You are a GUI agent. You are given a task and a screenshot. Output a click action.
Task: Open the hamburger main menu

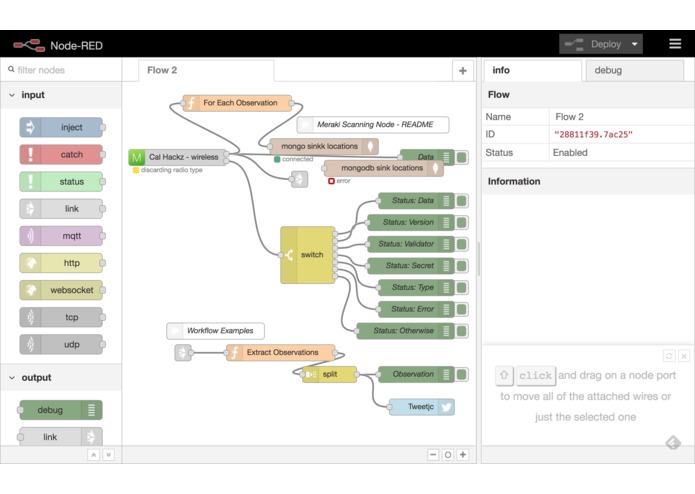tap(675, 44)
